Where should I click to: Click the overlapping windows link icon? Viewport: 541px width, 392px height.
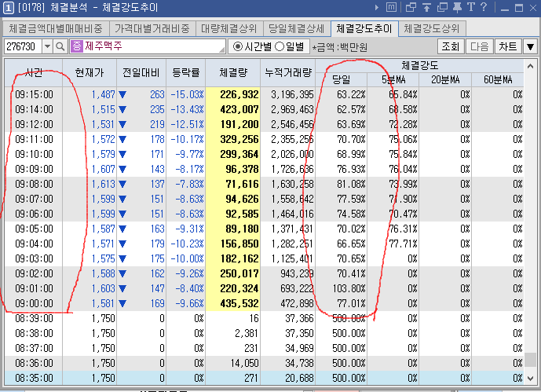pos(411,8)
